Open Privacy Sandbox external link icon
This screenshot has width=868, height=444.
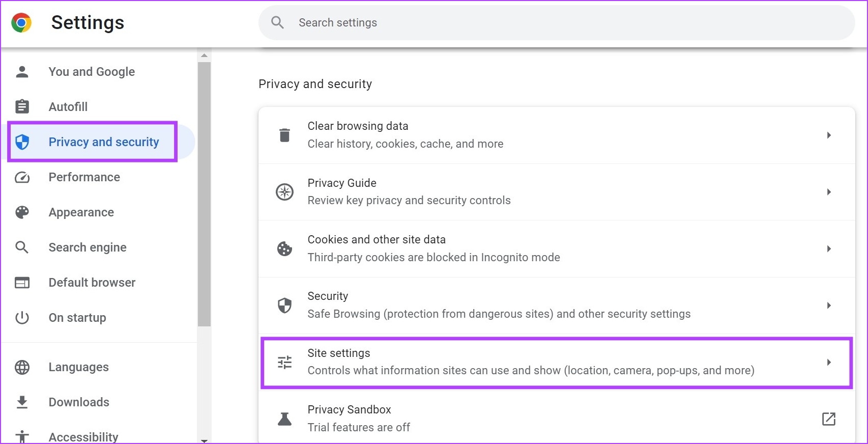(x=829, y=419)
